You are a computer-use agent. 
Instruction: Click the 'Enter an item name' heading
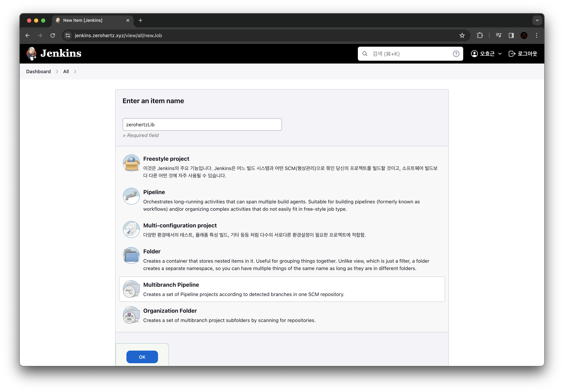[x=153, y=101]
